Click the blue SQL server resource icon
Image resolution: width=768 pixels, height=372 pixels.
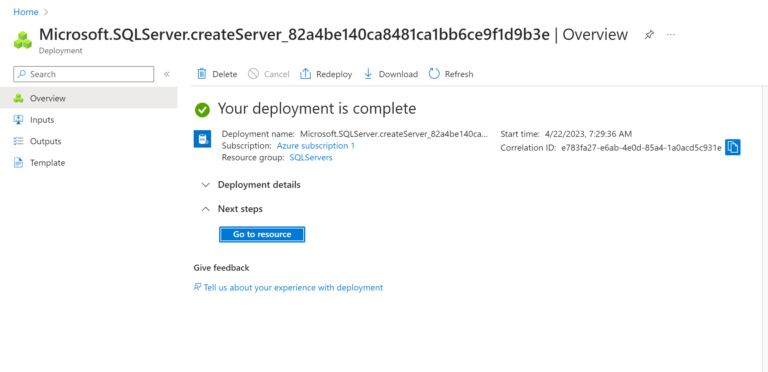coord(202,139)
